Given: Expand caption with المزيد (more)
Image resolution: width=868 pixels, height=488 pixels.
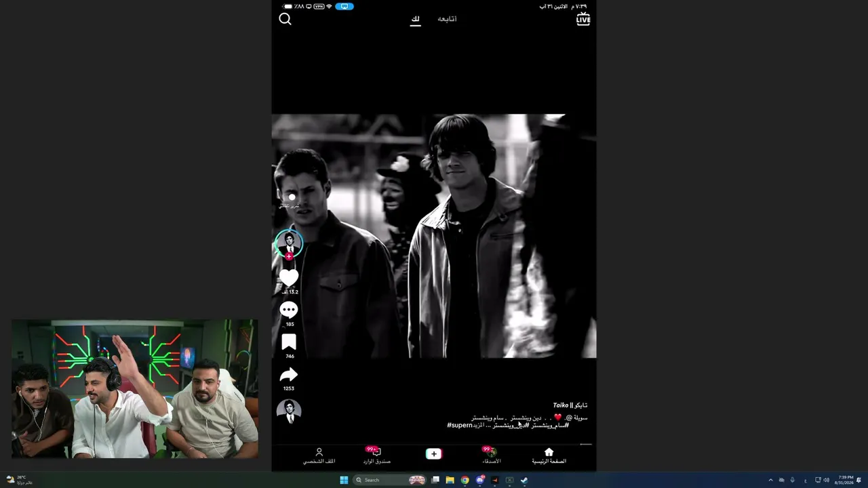Looking at the screenshot, I should click(x=480, y=425).
